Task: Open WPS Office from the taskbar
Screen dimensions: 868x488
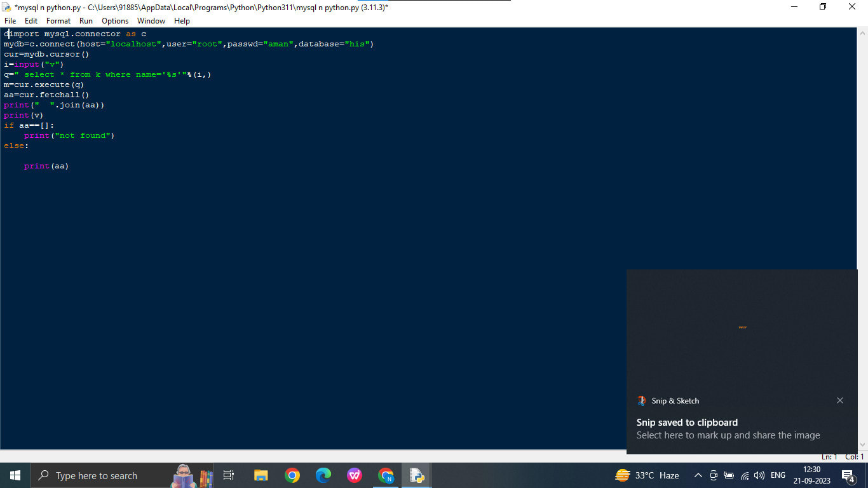Action: point(355,475)
